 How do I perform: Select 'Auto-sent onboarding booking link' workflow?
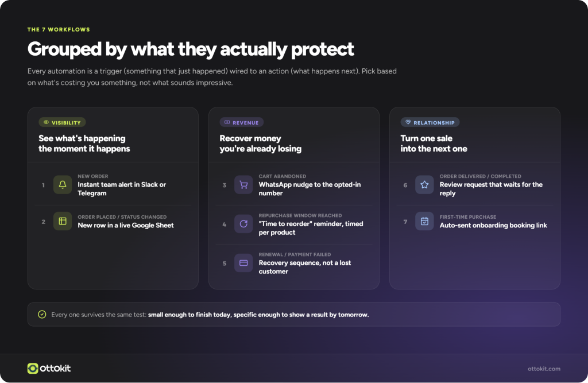493,225
